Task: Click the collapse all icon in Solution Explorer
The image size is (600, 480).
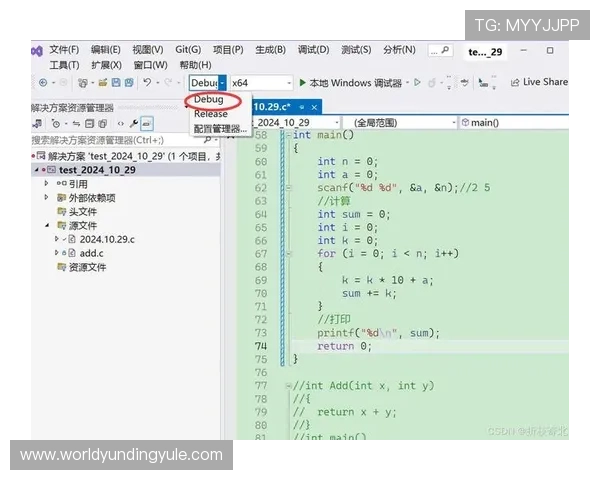Action: click(x=89, y=124)
